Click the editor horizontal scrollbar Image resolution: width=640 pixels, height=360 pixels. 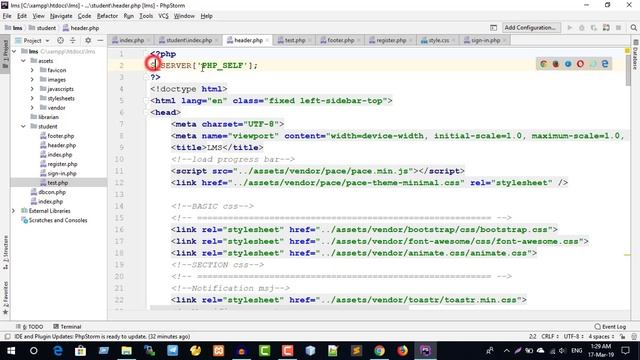click(279, 308)
